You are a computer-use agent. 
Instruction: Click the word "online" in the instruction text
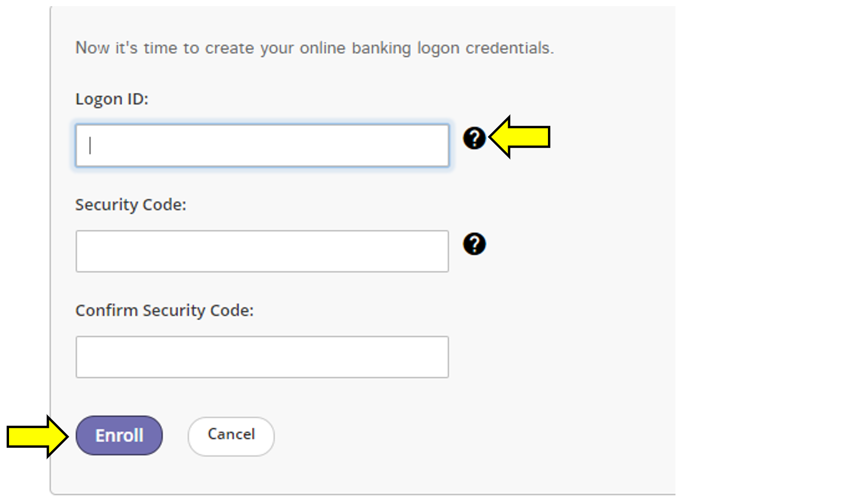pos(322,48)
